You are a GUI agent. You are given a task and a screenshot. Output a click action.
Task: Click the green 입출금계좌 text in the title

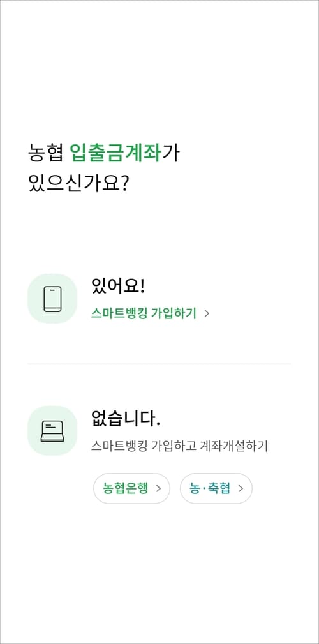115,153
